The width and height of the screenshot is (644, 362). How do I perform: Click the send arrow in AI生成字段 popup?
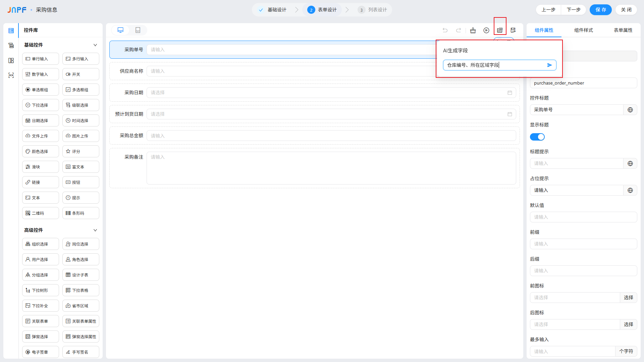pyautogui.click(x=549, y=65)
